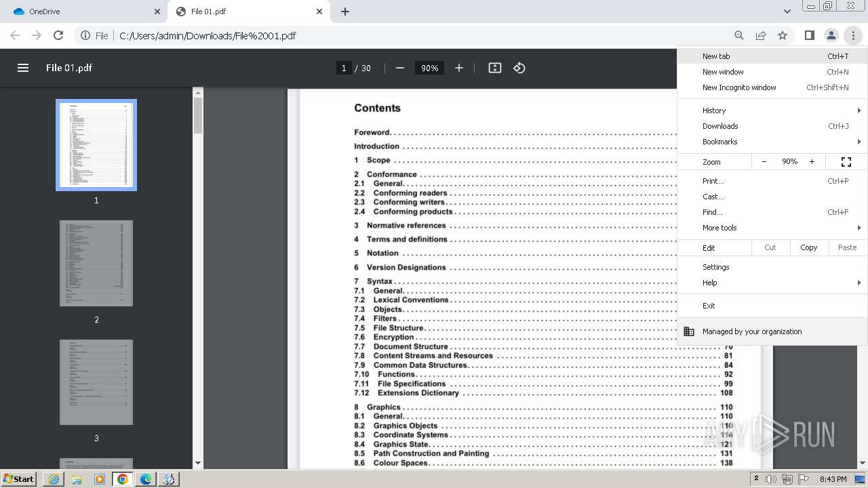Open Microsoft Edge from the taskbar
This screenshot has height=488, width=868.
[x=146, y=479]
